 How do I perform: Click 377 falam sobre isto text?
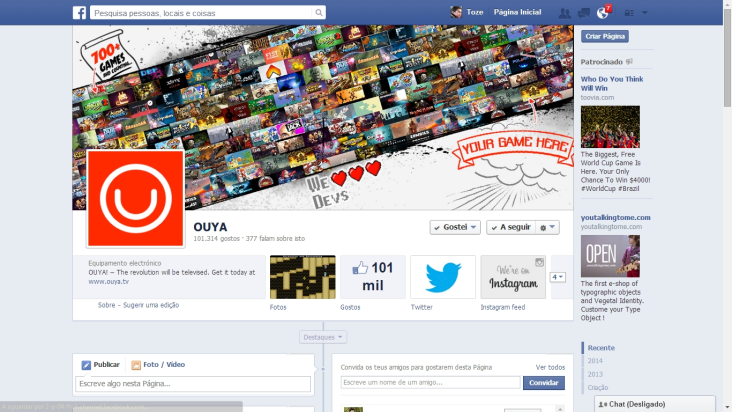(x=275, y=238)
